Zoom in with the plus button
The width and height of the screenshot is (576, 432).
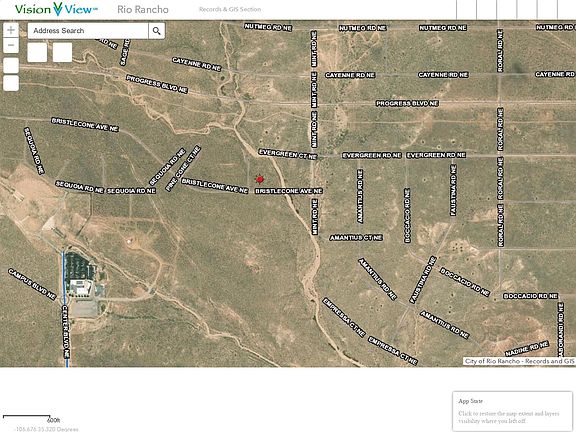click(x=11, y=30)
